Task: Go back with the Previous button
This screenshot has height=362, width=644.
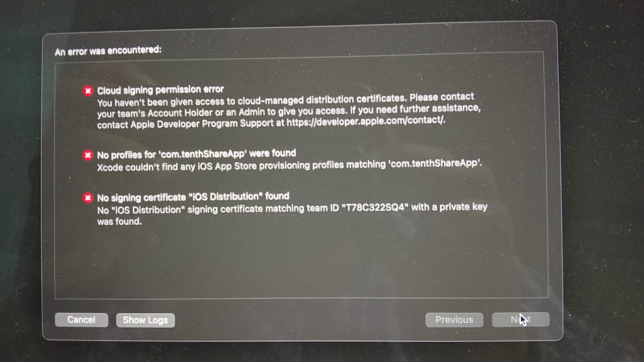Action: (454, 320)
